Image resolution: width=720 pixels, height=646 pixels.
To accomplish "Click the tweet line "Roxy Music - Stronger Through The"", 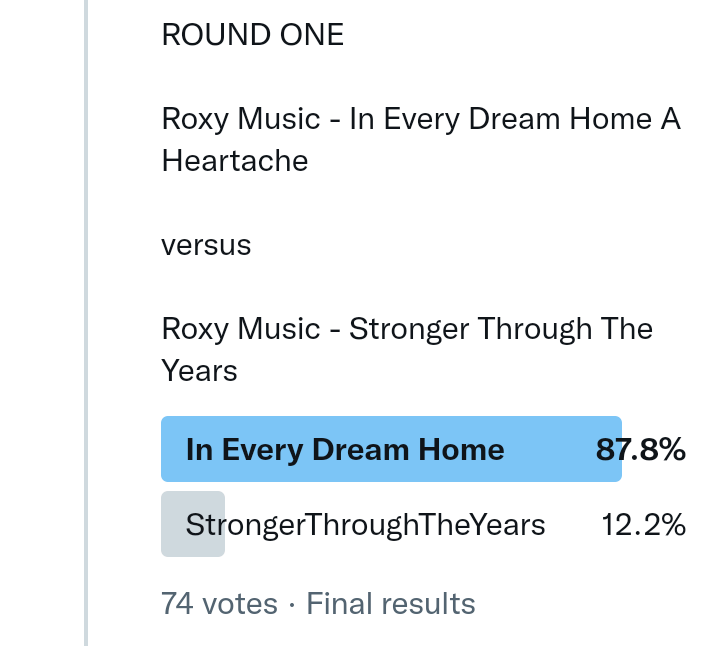I will pos(407,329).
